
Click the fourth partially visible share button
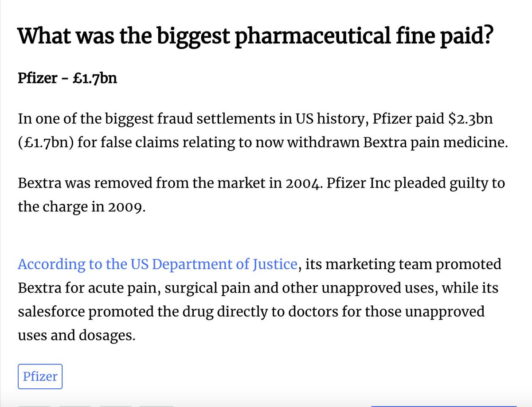click(x=156, y=406)
